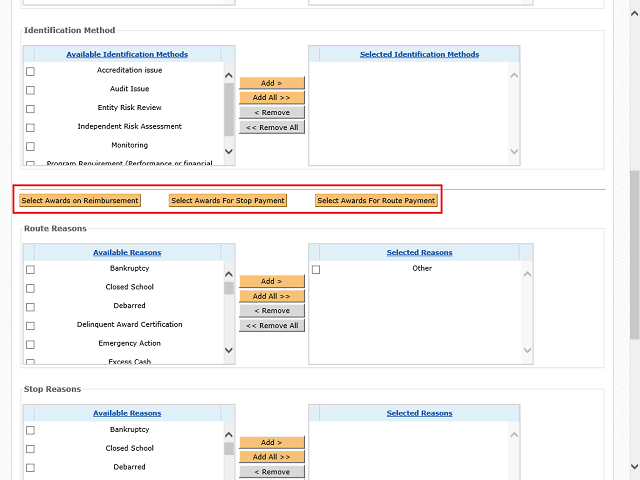Click Add All >> in Route Reasons
The image size is (640, 480).
coord(272,296)
